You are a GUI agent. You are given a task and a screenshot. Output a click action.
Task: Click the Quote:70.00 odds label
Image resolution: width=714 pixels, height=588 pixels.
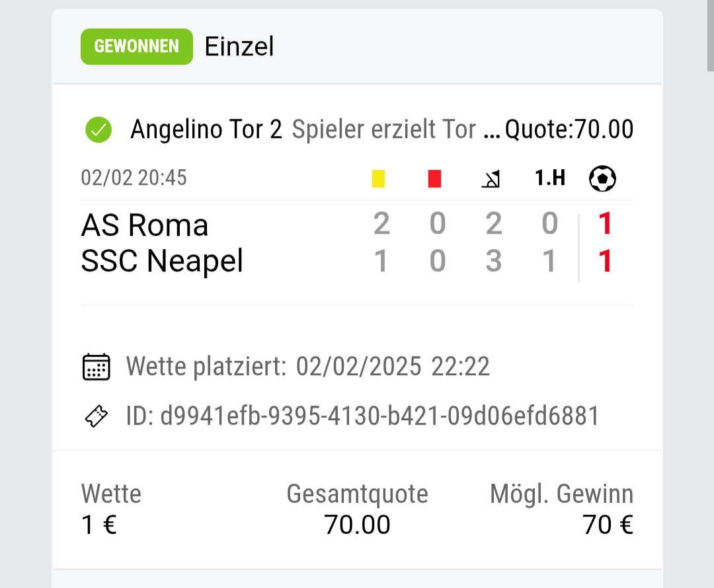pos(569,129)
